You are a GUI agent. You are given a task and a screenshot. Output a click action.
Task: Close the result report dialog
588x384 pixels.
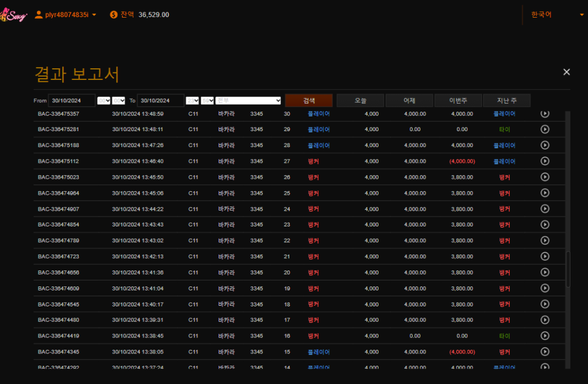tap(566, 72)
